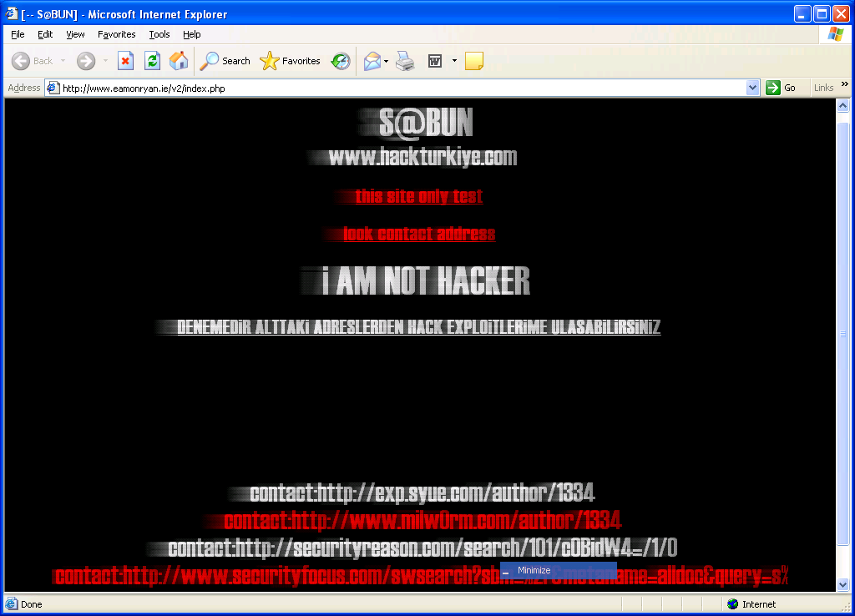Expand the address bar URL dropdown
The height and width of the screenshot is (616, 855).
(752, 88)
